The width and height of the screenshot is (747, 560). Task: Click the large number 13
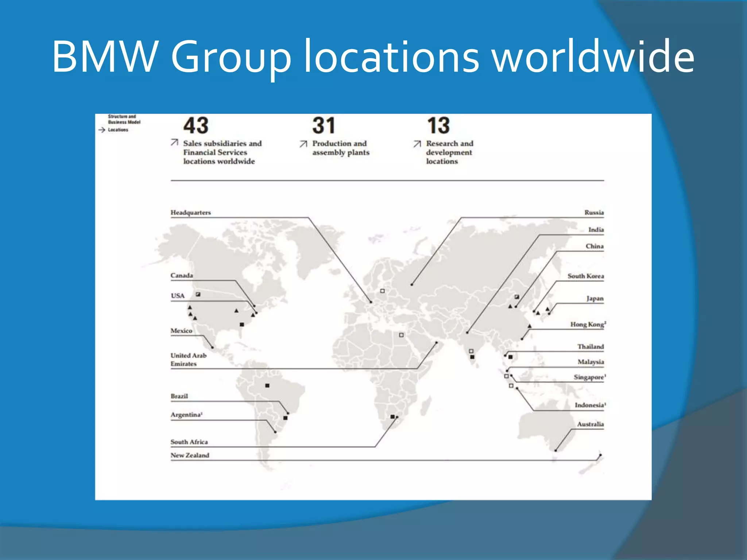(438, 126)
